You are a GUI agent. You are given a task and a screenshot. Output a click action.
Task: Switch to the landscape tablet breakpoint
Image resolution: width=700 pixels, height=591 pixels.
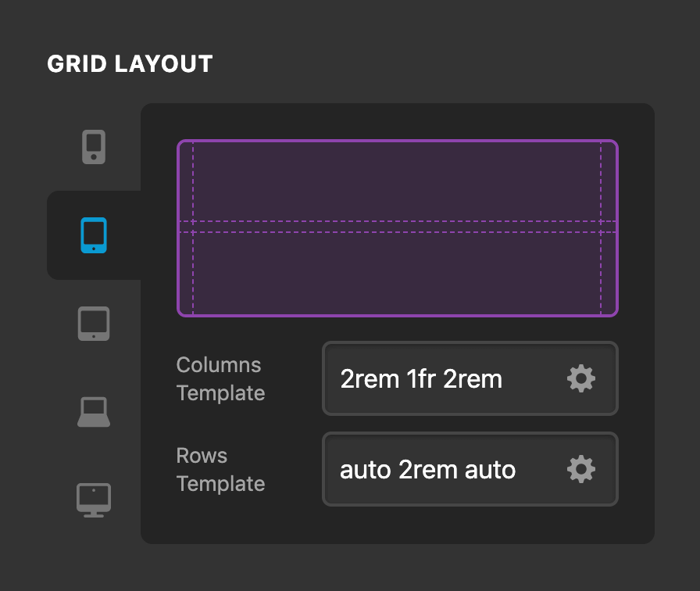pos(94,324)
